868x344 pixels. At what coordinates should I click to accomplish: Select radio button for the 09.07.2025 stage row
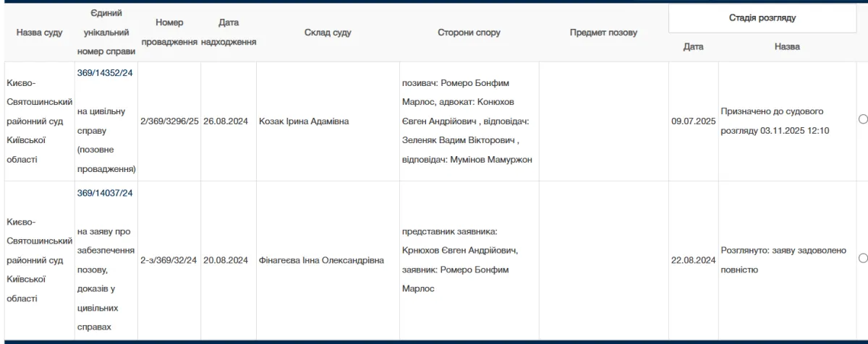coord(862,120)
